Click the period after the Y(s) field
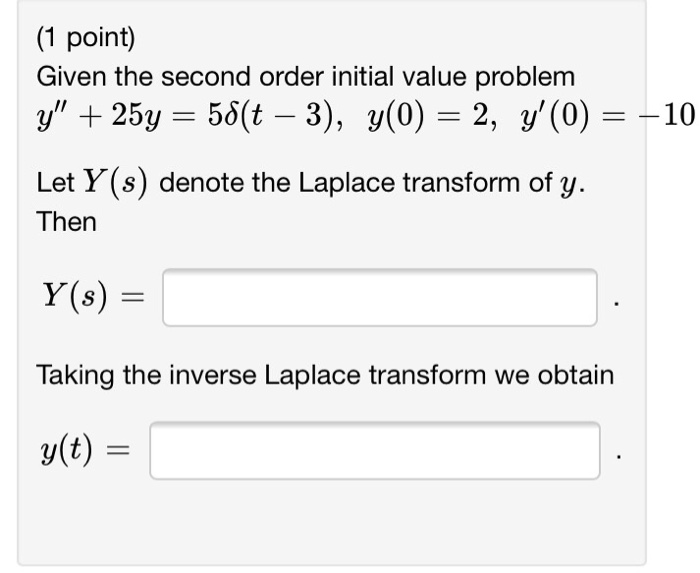Image resolution: width=700 pixels, height=573 pixels. (617, 304)
